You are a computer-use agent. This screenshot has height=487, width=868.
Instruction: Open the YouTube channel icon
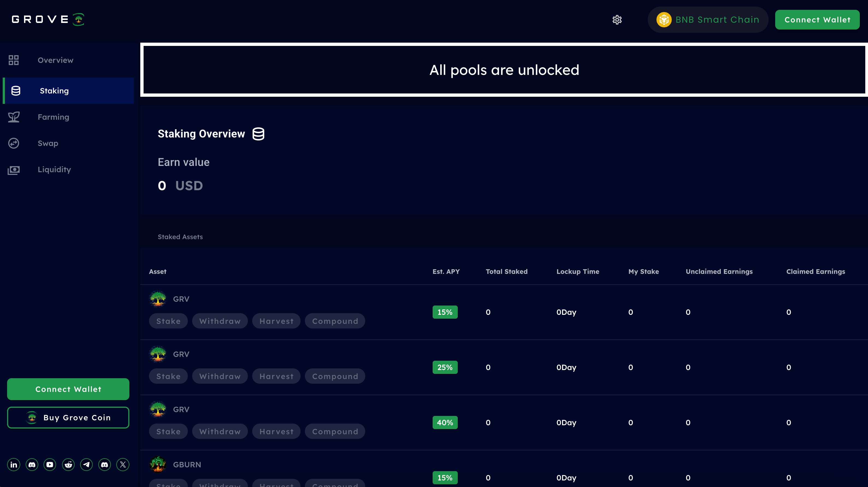(x=50, y=465)
